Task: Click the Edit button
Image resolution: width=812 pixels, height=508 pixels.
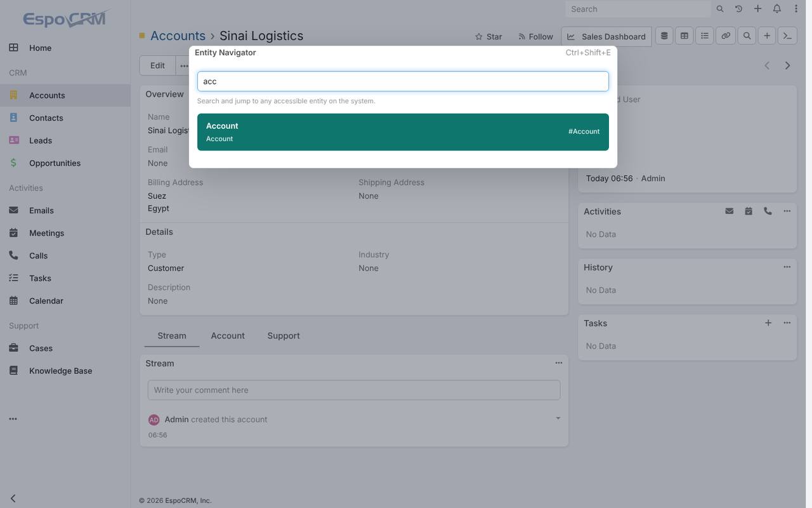Action: (x=157, y=65)
